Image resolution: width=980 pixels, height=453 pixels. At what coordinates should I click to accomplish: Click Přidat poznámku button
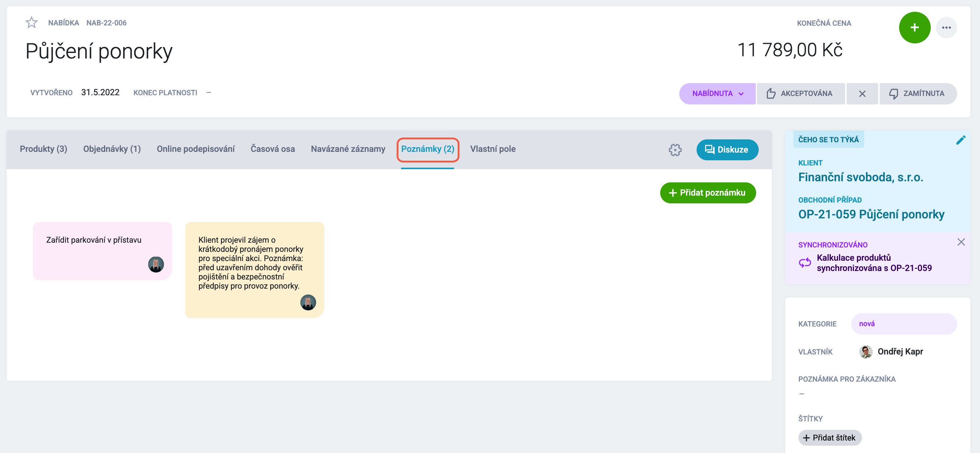click(x=708, y=193)
